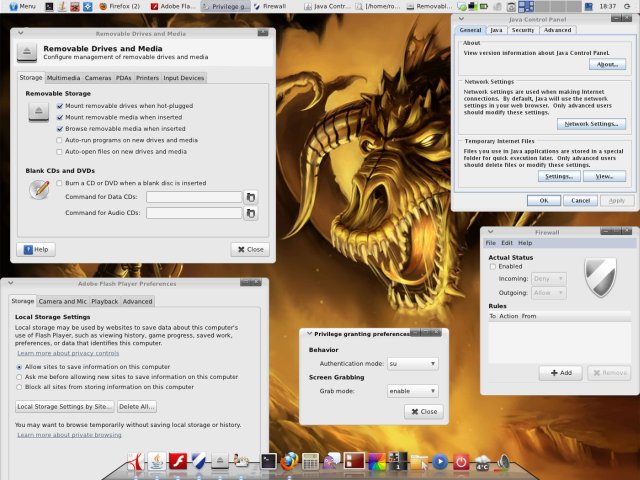Collapse the Privilege granting preferences expander arrow

tap(307, 334)
